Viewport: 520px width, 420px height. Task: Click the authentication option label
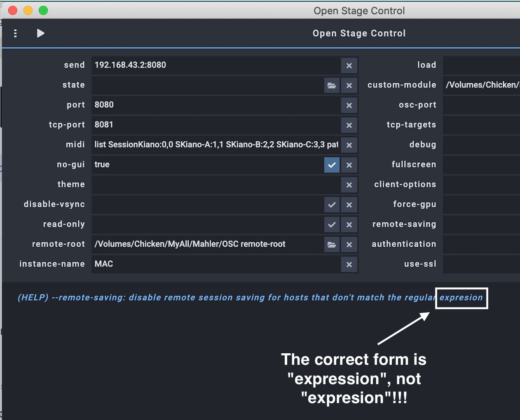pos(404,244)
